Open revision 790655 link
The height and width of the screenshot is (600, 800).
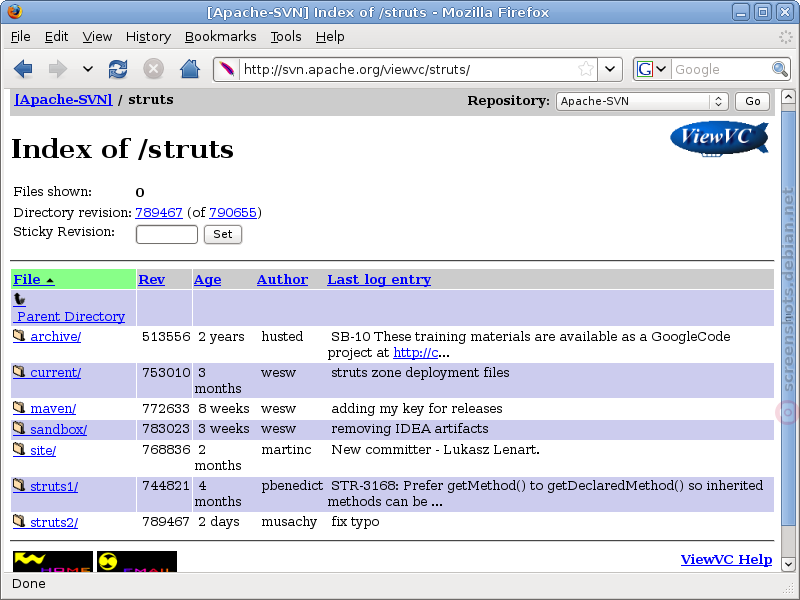click(233, 212)
